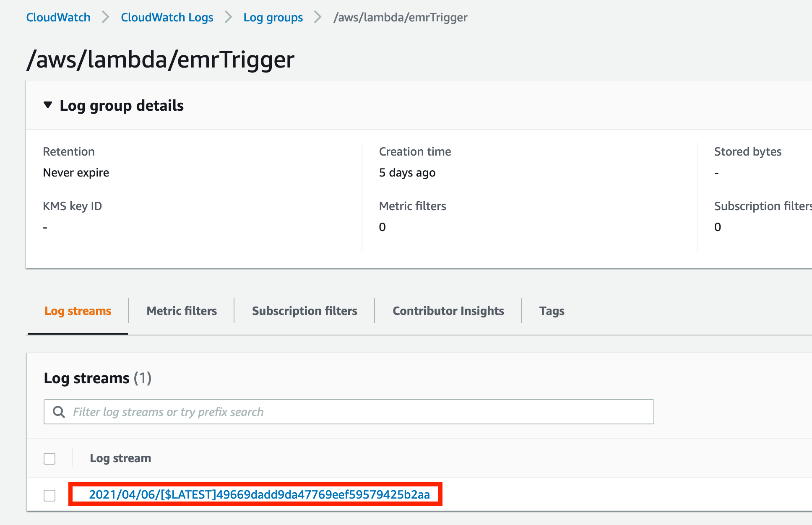Switch to the Metric filters tab
The height and width of the screenshot is (525, 812).
181,311
